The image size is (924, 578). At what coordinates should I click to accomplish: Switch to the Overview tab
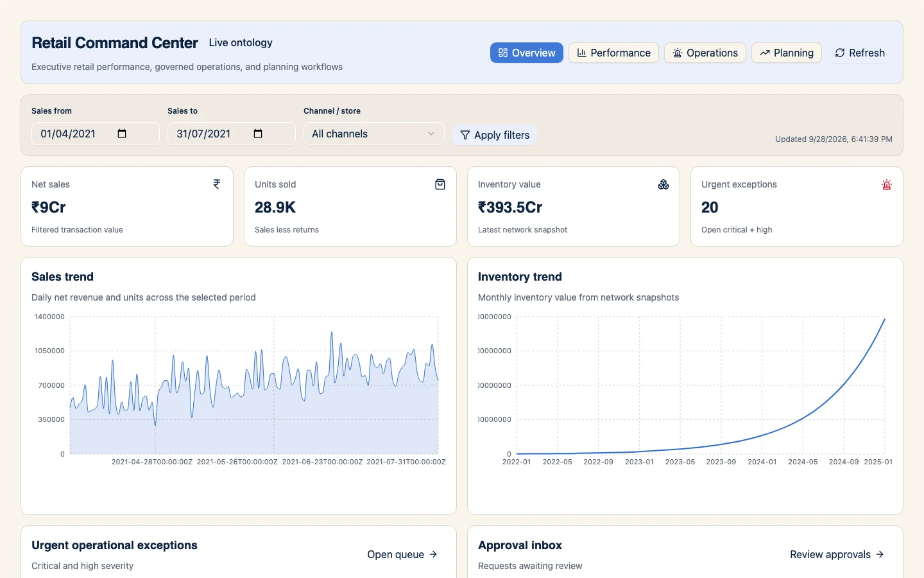(x=527, y=53)
